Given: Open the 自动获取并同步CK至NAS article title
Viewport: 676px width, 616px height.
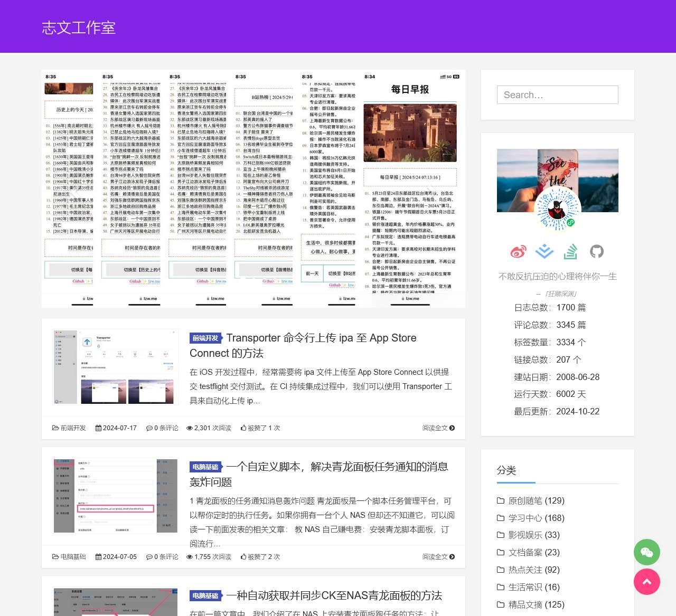Looking at the screenshot, I should (x=334, y=595).
